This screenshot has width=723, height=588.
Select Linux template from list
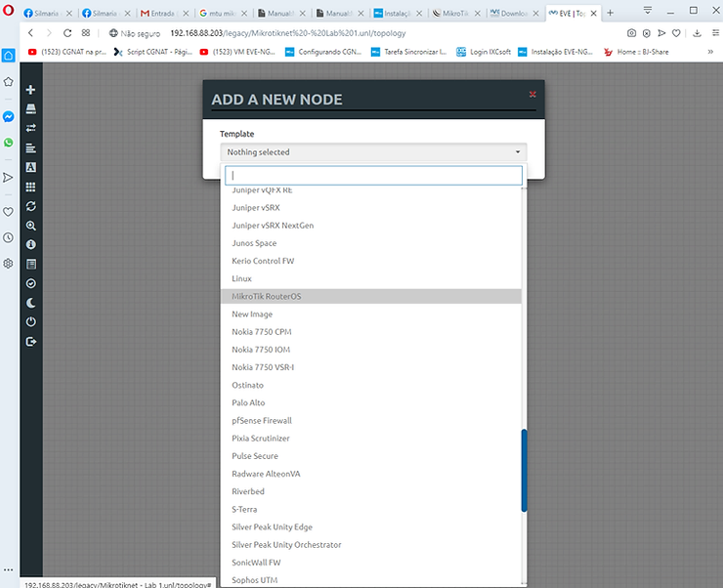[x=371, y=278]
